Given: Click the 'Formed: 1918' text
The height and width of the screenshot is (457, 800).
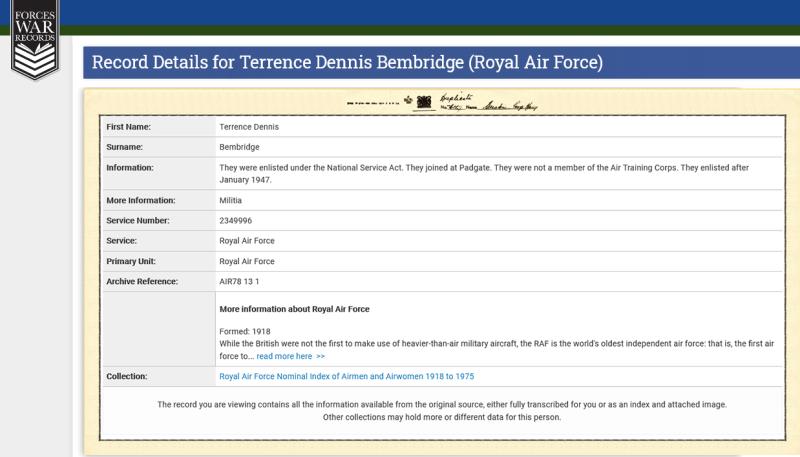Looking at the screenshot, I should [242, 331].
